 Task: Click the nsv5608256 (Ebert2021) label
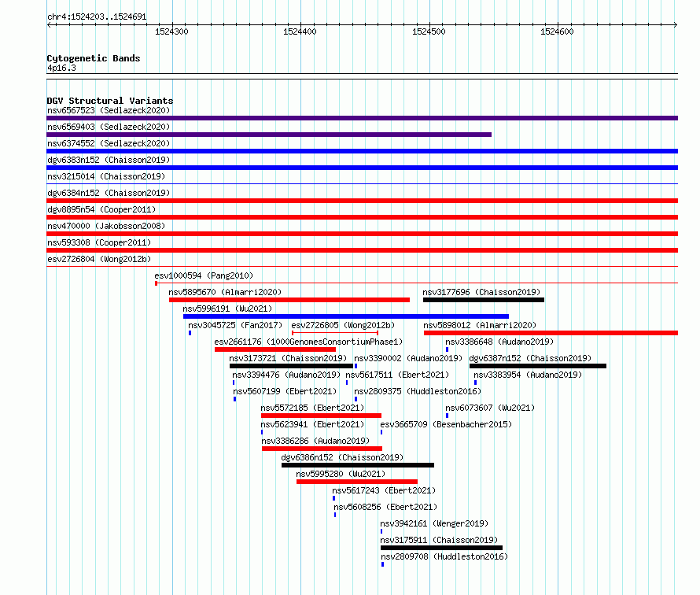click(385, 507)
